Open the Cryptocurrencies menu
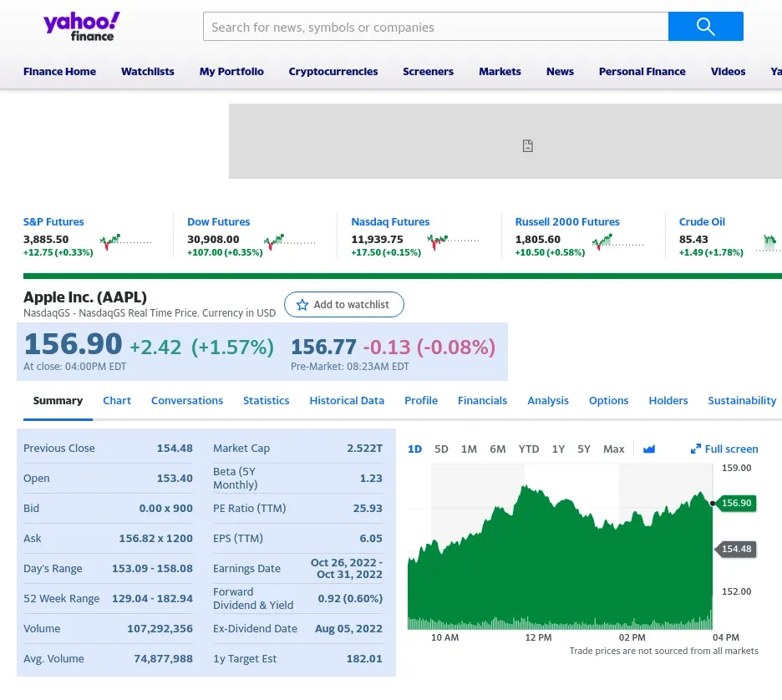782x700 pixels. [x=333, y=71]
